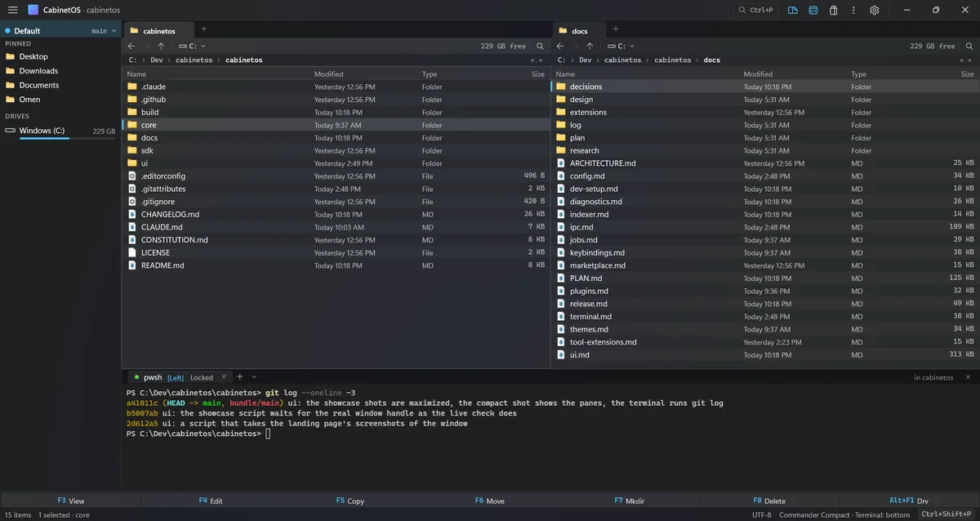The image size is (980, 521).
Task: Add new tab in right pane
Action: pos(617,29)
